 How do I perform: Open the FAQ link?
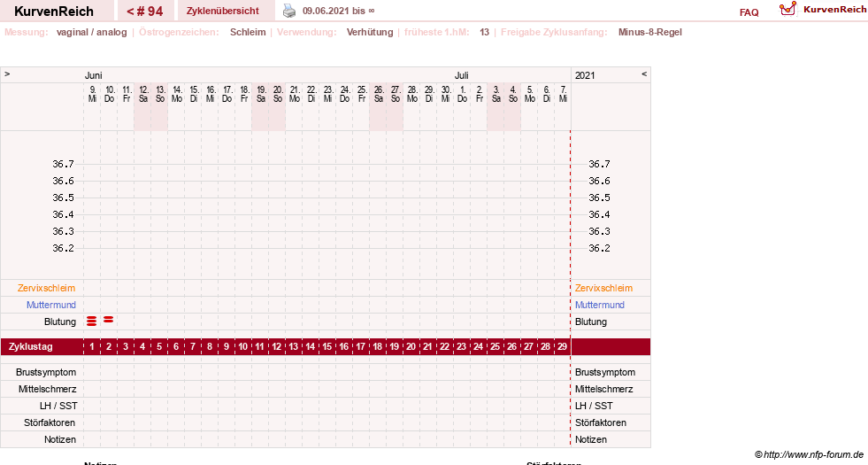(749, 12)
